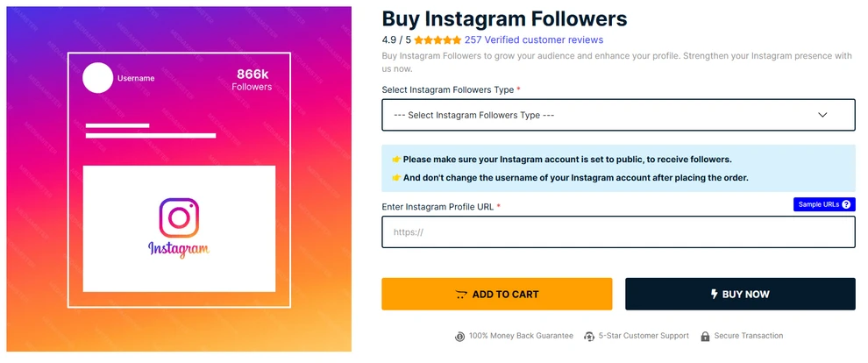
Task: Show the Sample URLs help
Action: [818, 204]
